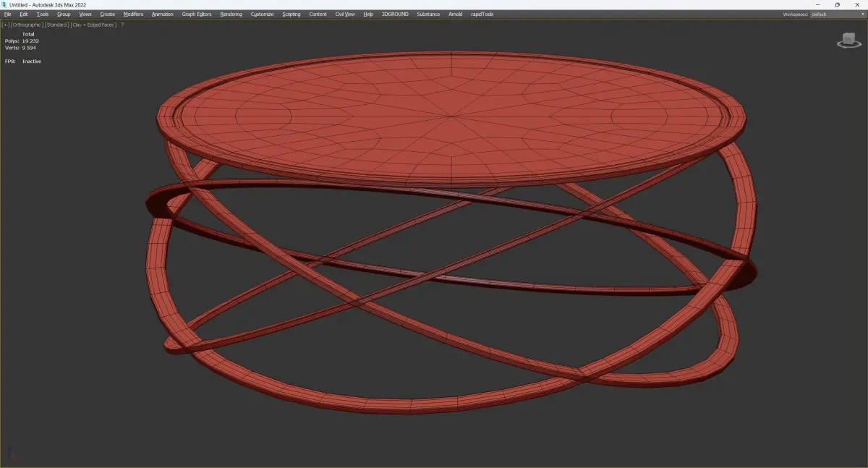Open the Help menu

[x=368, y=14]
